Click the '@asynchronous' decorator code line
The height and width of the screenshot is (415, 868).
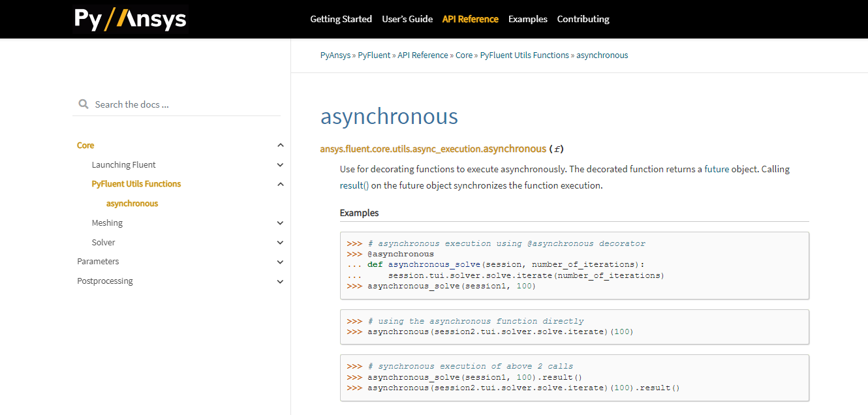pyautogui.click(x=401, y=254)
